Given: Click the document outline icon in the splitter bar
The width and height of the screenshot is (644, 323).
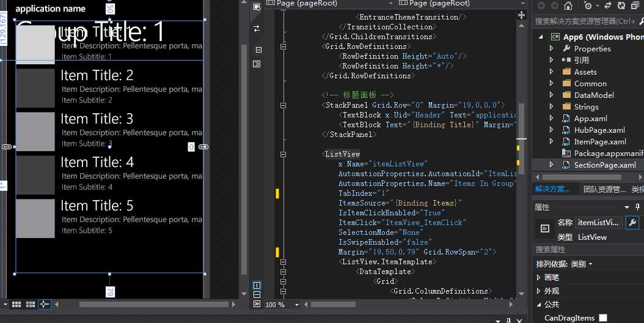Looking at the screenshot, I should tap(257, 64).
